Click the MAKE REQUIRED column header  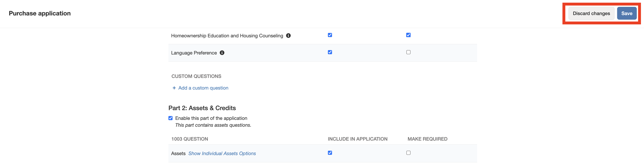coord(427,139)
